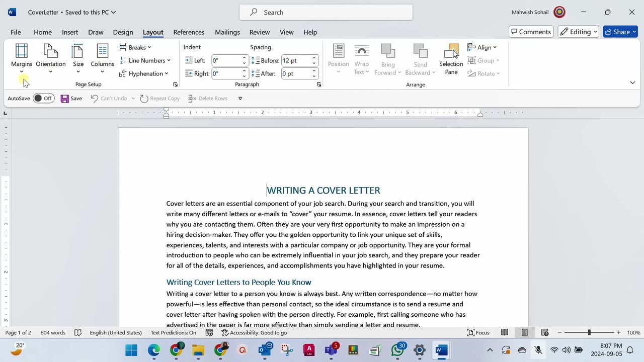Click the Bring Forward icon

(x=388, y=52)
